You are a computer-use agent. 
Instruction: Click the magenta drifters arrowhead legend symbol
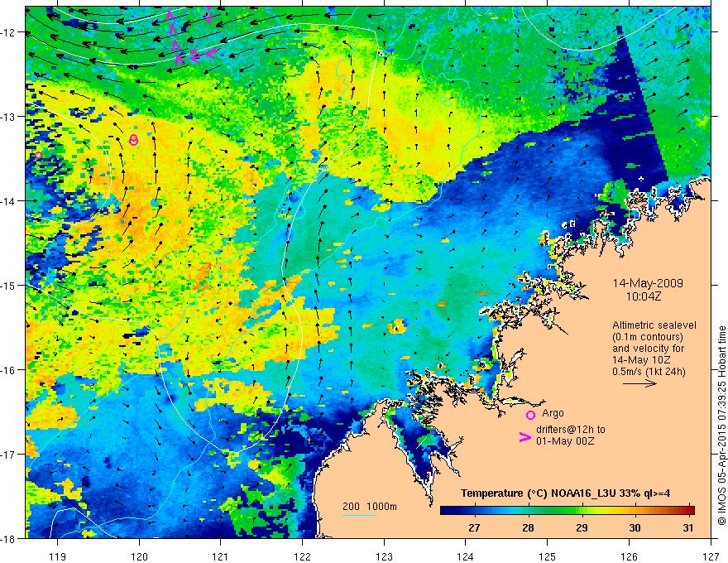[x=525, y=437]
